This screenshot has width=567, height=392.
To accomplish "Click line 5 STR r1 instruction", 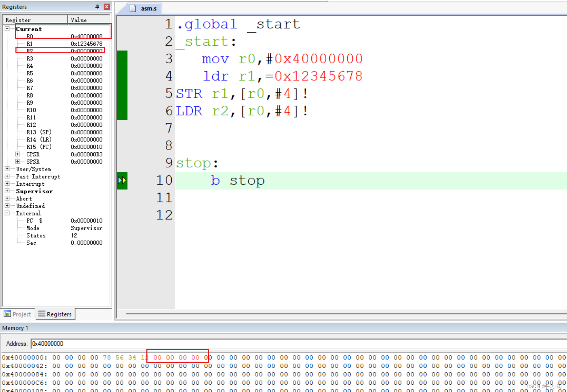I will [242, 94].
